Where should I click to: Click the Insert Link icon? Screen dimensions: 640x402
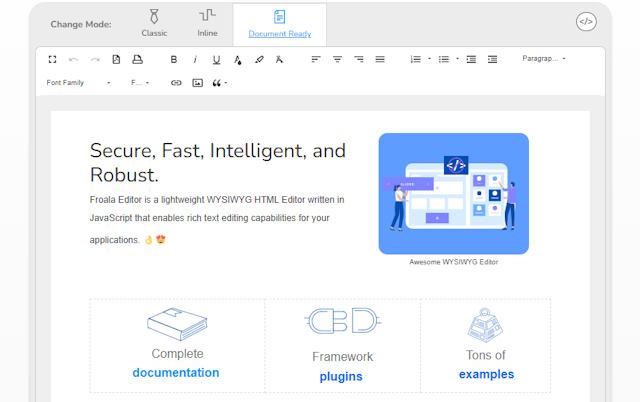click(x=176, y=83)
